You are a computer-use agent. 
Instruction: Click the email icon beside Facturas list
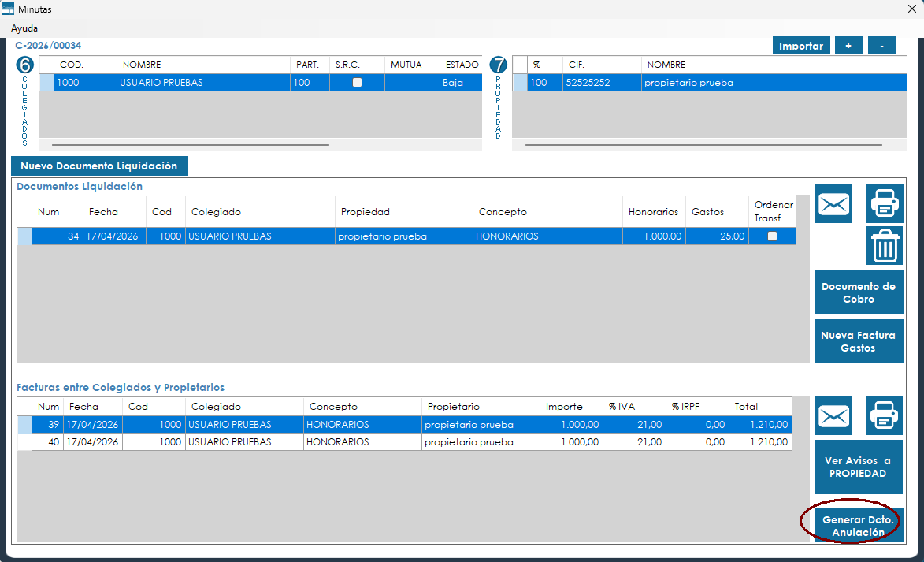tap(833, 415)
